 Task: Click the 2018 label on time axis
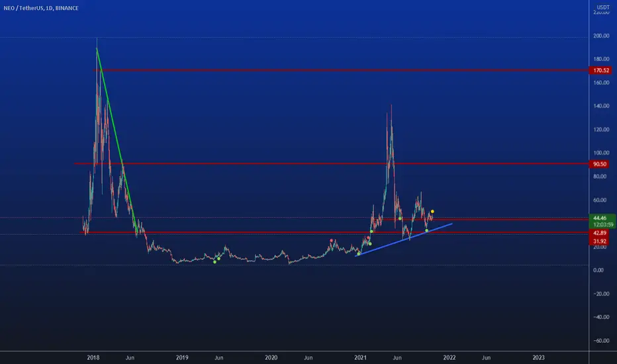pyautogui.click(x=93, y=357)
